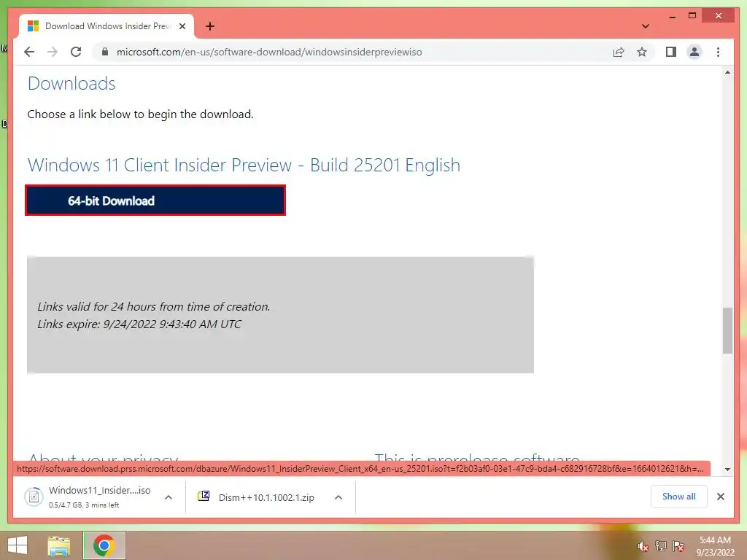
Task: Open the tab search chevron
Action: coord(645,26)
